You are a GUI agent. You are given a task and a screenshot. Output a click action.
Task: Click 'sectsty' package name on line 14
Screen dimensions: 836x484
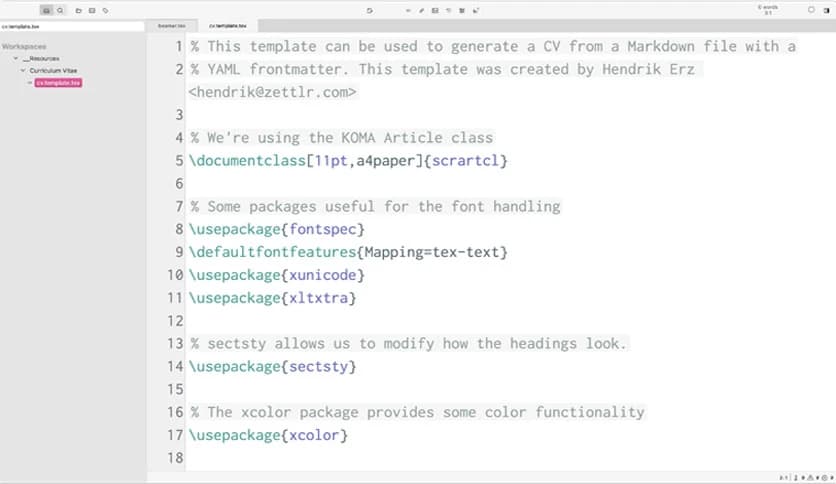pyautogui.click(x=318, y=367)
